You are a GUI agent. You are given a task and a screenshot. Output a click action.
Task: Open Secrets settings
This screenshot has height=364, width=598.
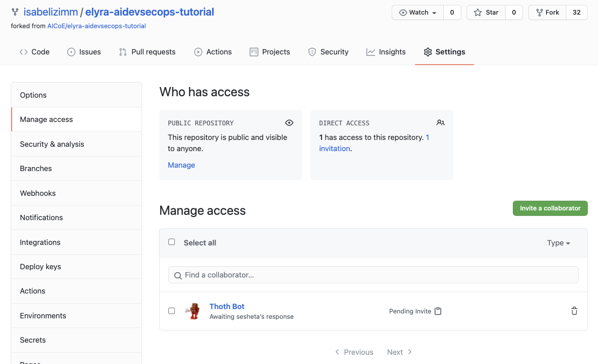tap(76, 340)
